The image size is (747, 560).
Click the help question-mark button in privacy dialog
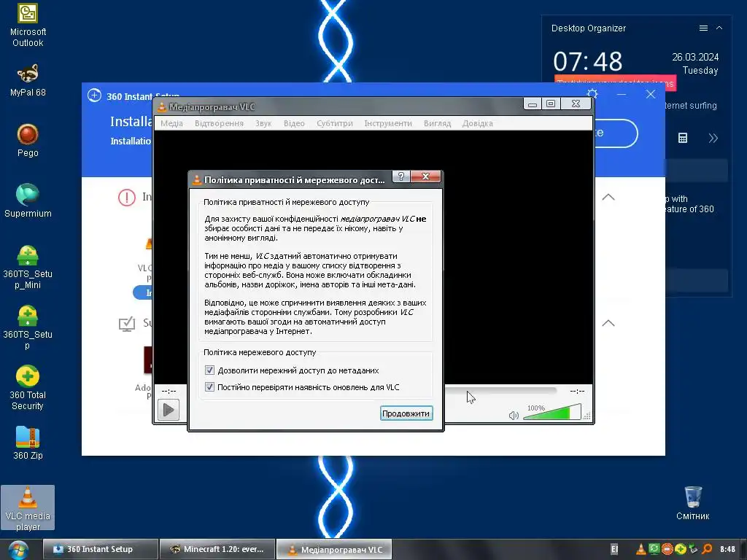coord(401,176)
